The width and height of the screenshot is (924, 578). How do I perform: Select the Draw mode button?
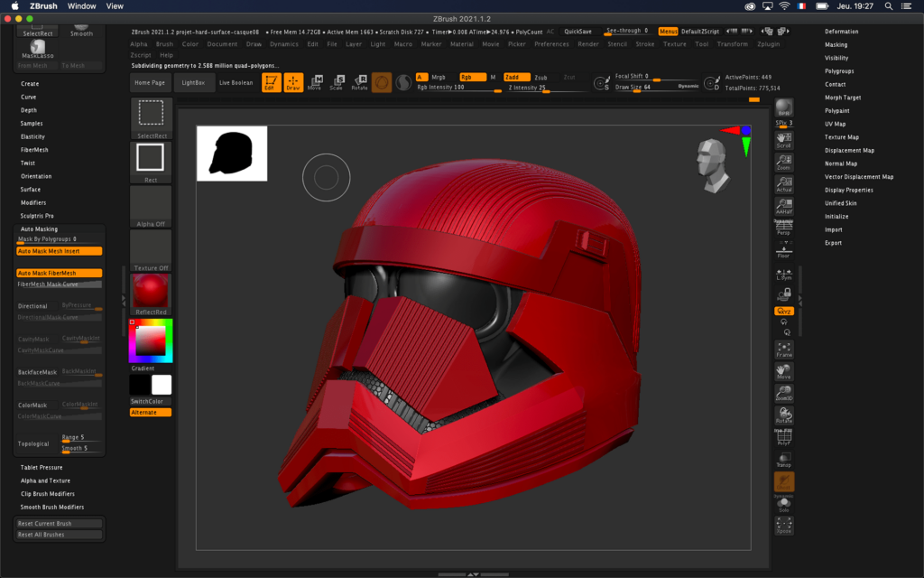(x=293, y=82)
